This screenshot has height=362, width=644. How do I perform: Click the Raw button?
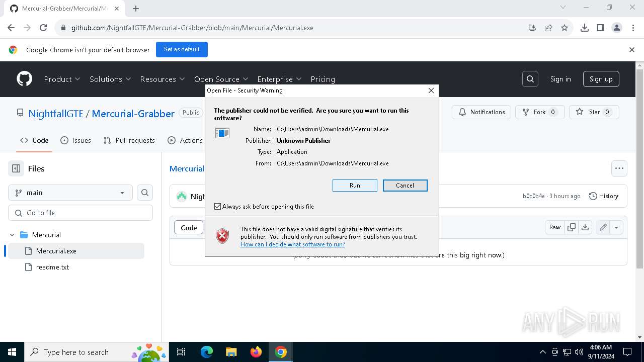tap(555, 227)
